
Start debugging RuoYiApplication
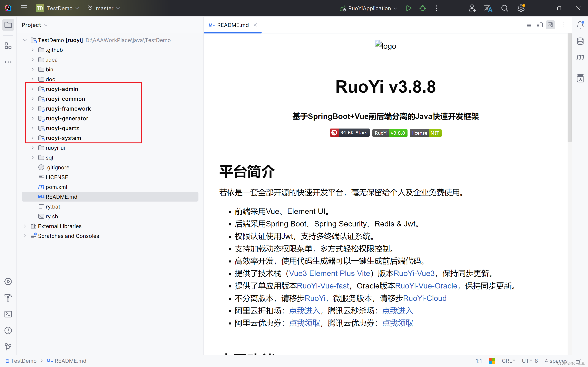pyautogui.click(x=422, y=8)
